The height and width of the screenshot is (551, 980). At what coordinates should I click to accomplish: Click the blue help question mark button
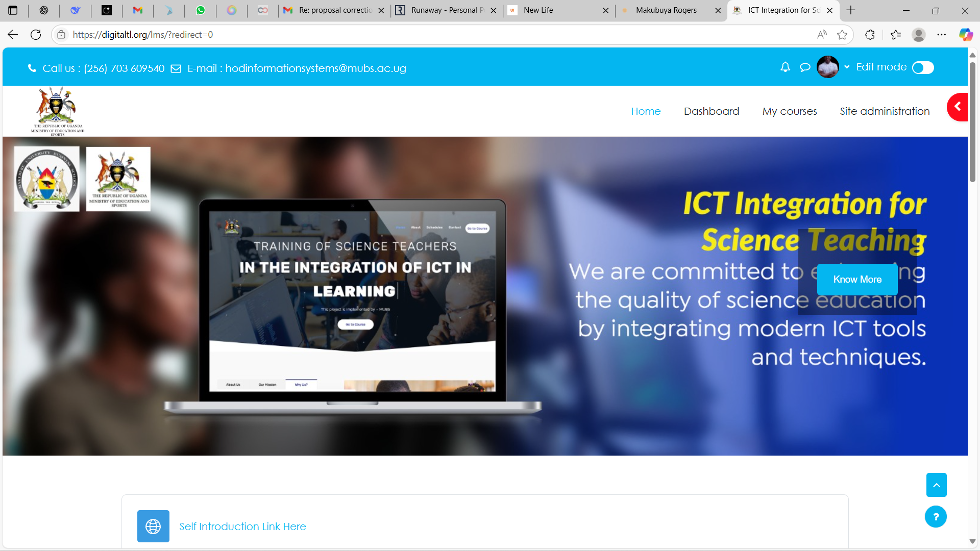coord(935,517)
